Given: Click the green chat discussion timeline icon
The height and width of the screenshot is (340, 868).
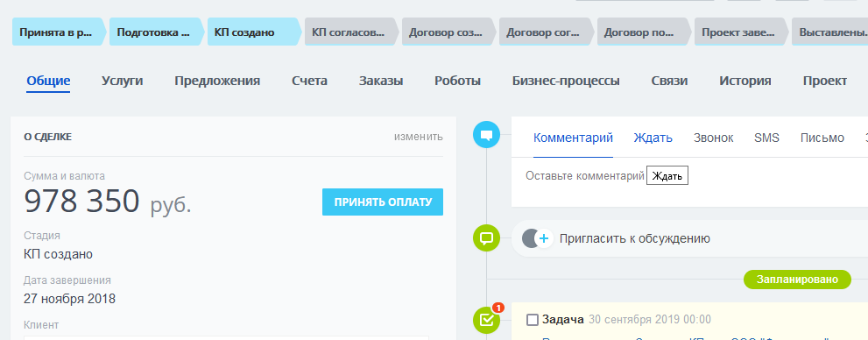Looking at the screenshot, I should [487, 238].
